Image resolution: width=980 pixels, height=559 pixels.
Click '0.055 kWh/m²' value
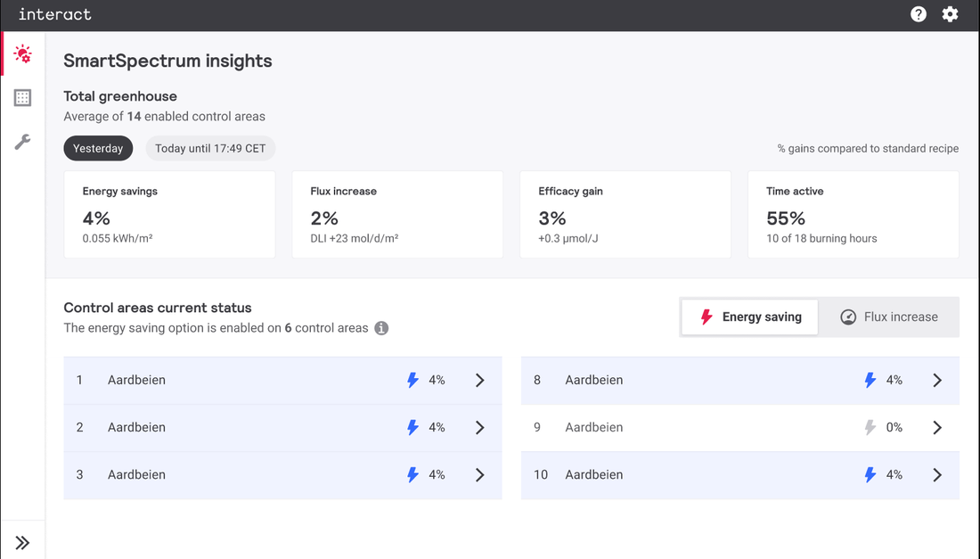point(118,239)
